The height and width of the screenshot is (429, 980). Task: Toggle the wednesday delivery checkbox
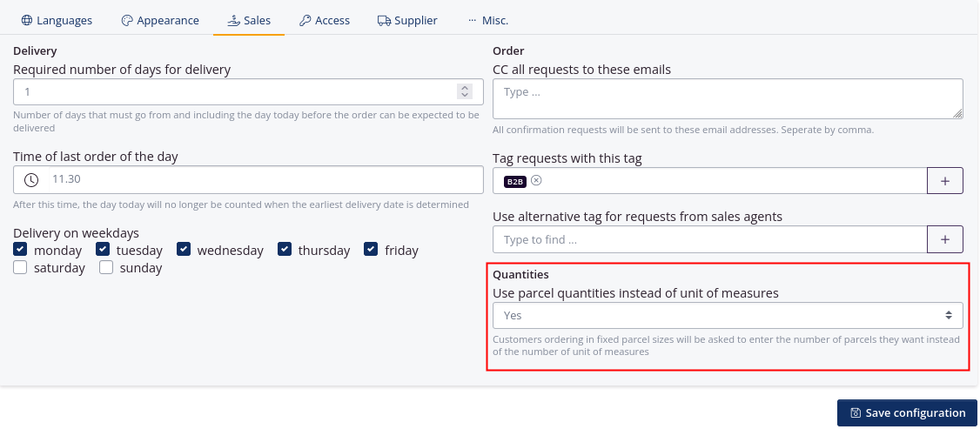(184, 250)
